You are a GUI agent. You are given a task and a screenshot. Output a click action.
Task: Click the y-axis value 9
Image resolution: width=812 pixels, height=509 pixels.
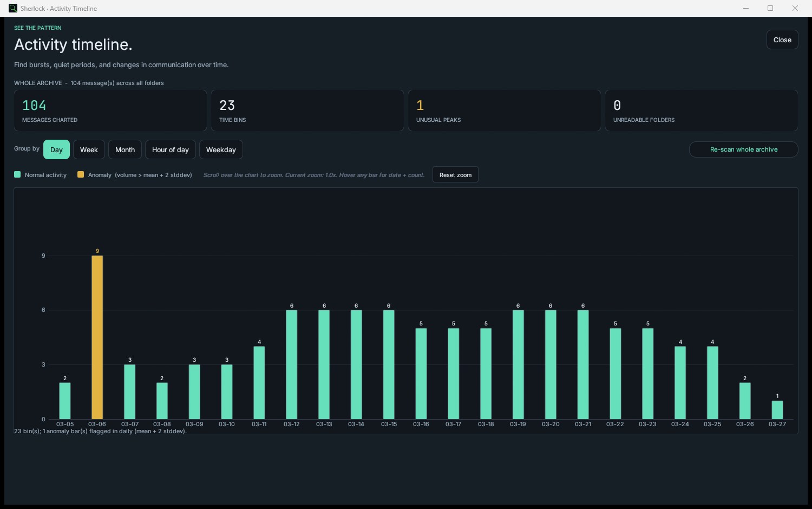(x=43, y=256)
